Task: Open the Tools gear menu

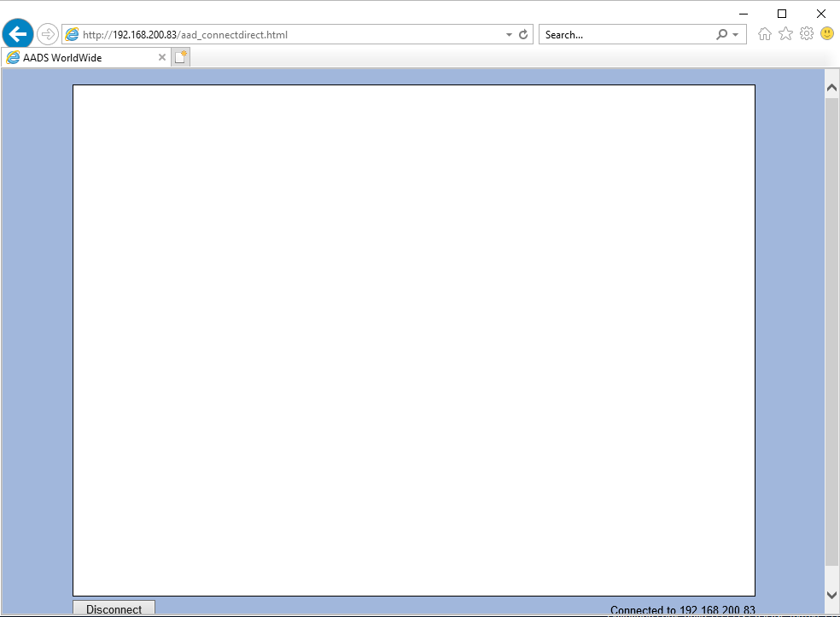Action: click(806, 34)
